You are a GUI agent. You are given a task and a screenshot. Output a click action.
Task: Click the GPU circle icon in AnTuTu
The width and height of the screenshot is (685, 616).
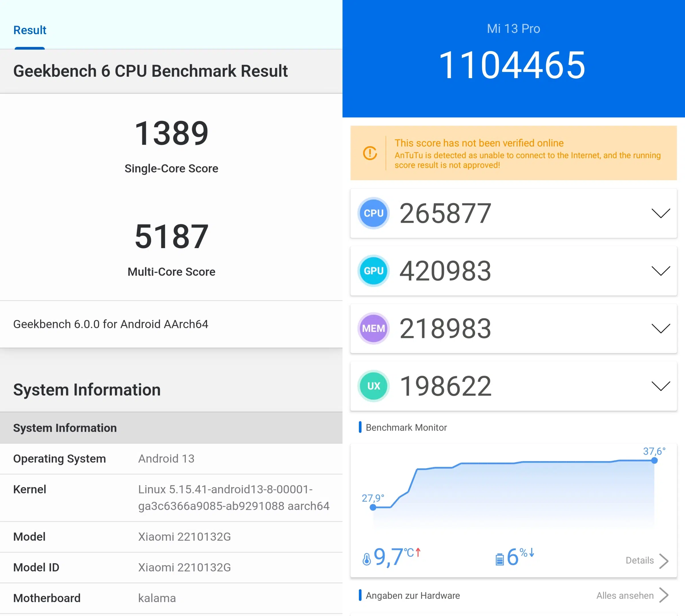(x=373, y=271)
